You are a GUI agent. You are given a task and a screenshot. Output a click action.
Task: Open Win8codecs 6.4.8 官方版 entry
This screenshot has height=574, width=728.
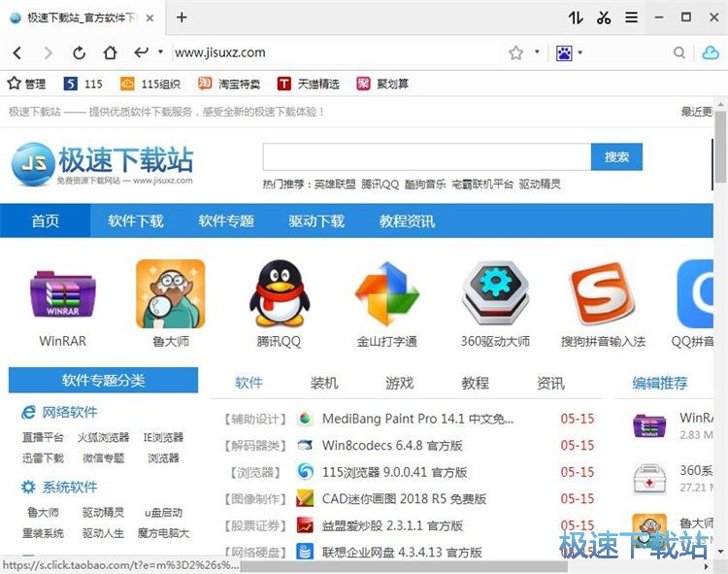[x=392, y=446]
